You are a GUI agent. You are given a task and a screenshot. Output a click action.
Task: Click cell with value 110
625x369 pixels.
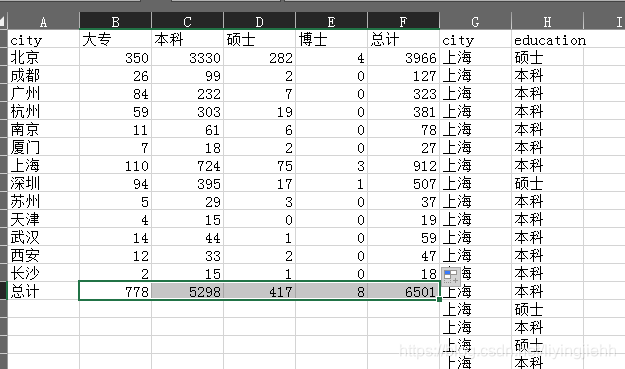click(116, 165)
